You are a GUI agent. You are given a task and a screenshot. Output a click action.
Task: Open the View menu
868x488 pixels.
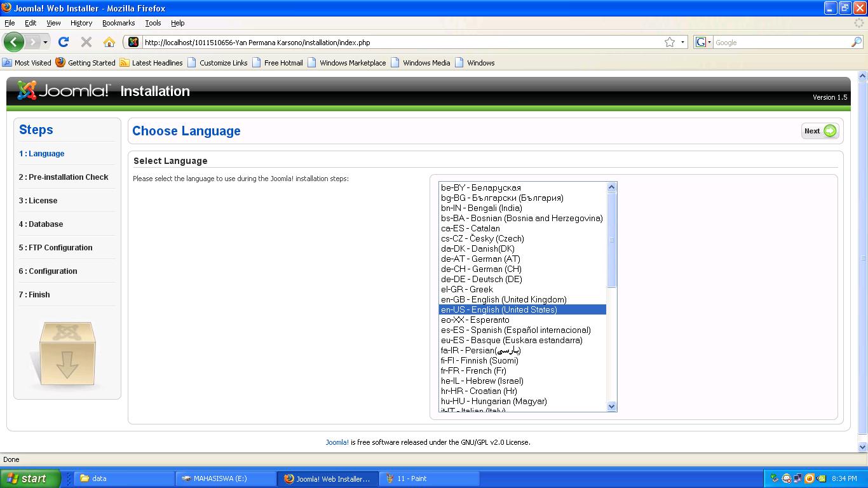[53, 23]
